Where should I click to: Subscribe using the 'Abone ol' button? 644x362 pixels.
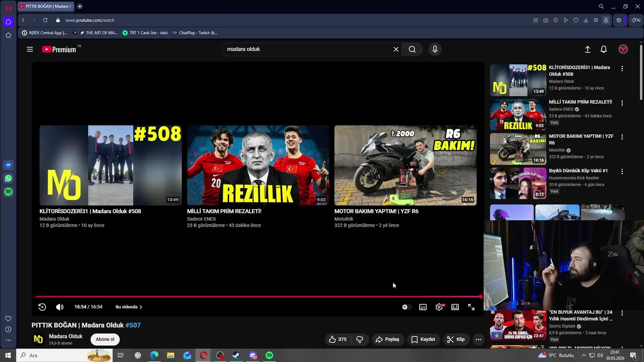[x=105, y=339]
